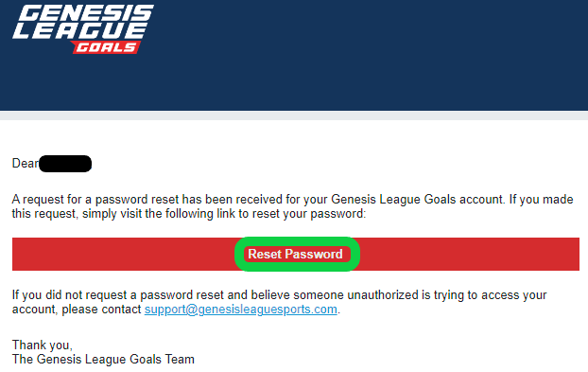
Task: Click the Reset Password button
Action: (296, 254)
